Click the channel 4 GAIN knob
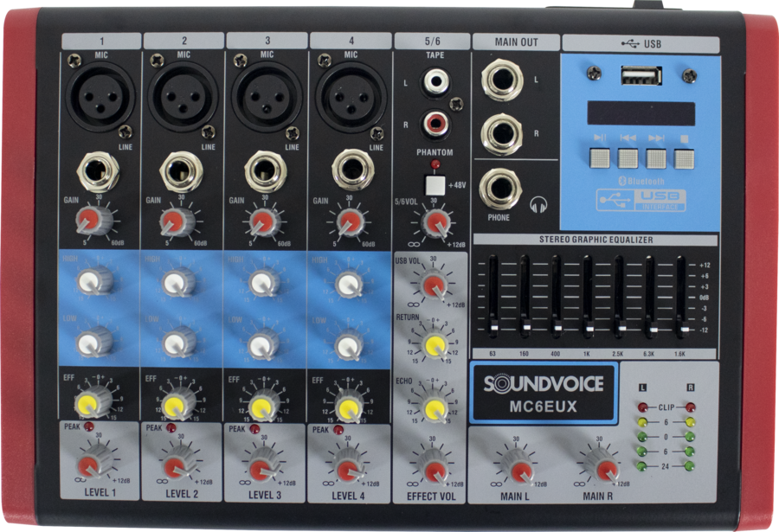Screen dimensions: 779x532 351,222
